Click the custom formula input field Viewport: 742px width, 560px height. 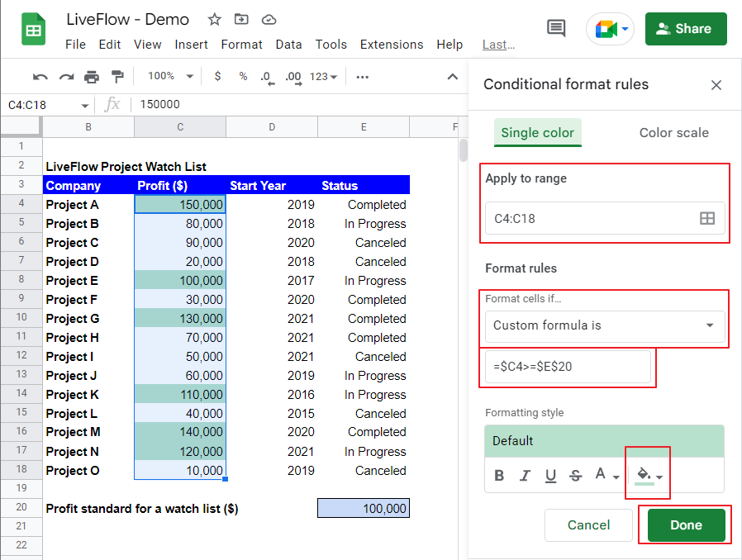click(x=568, y=367)
